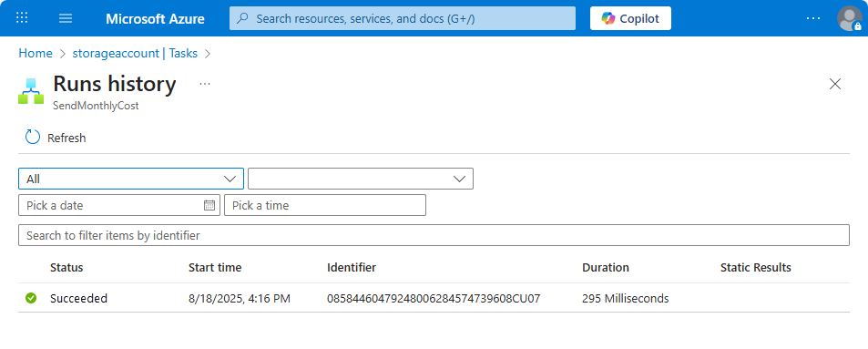The width and height of the screenshot is (868, 349).
Task: Open the Azure apps grid launcher
Action: [x=22, y=18]
